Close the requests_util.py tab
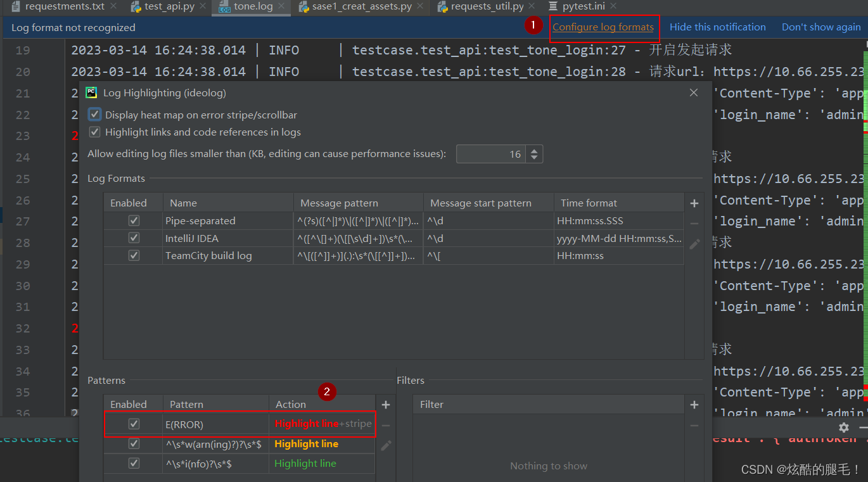 pos(533,6)
